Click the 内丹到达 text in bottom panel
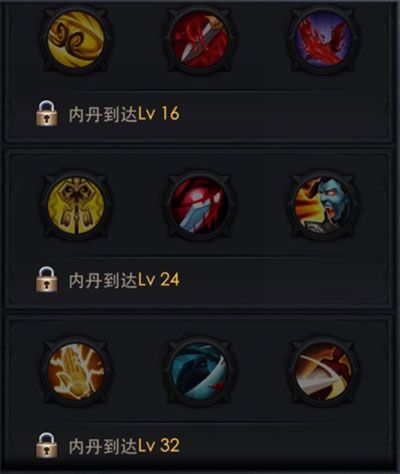This screenshot has width=400, height=474. [x=103, y=446]
